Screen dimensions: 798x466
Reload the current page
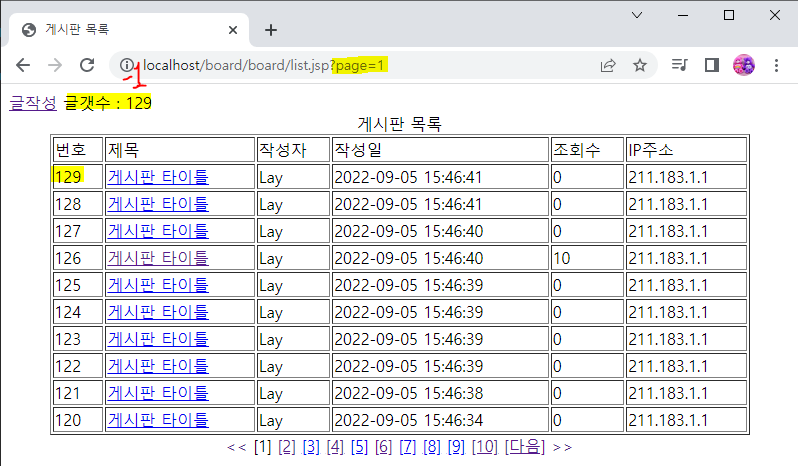(x=87, y=65)
